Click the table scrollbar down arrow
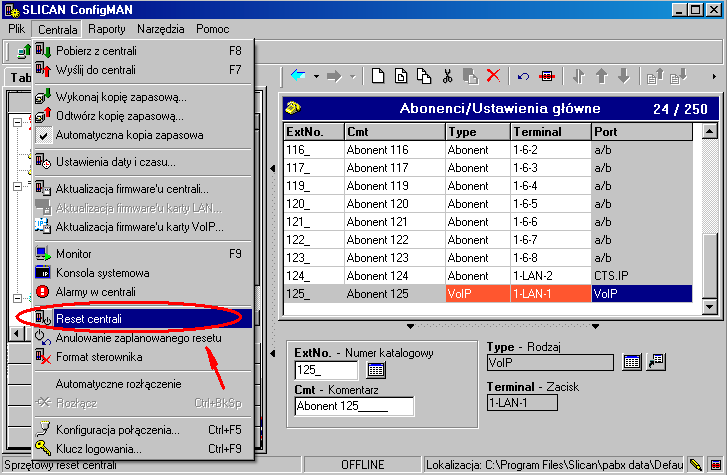The height and width of the screenshot is (475, 727). [710, 306]
